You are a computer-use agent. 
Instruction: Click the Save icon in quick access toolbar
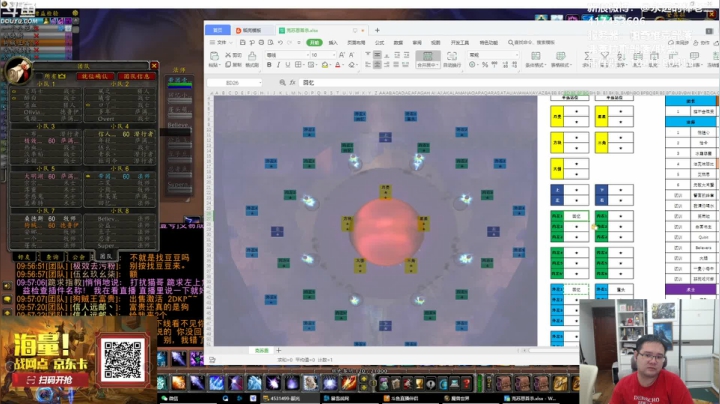pyautogui.click(x=243, y=42)
